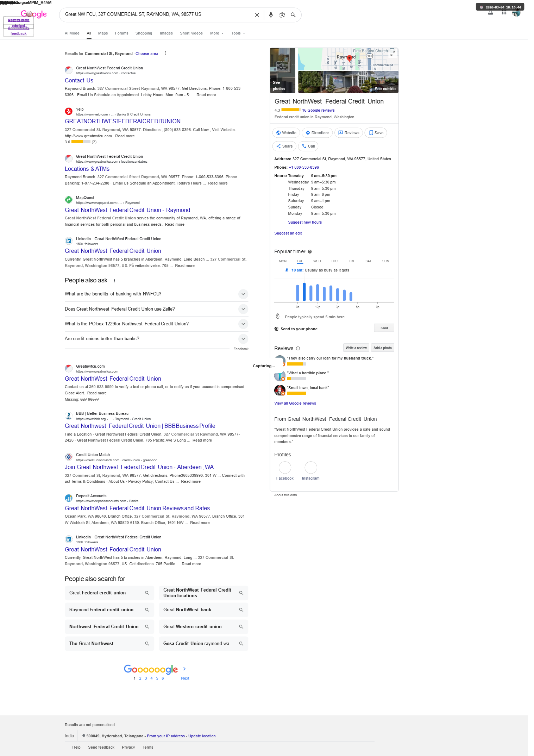Open Yelp GREATNORTHWESTFEDERALCREDITUNION result

(x=122, y=121)
